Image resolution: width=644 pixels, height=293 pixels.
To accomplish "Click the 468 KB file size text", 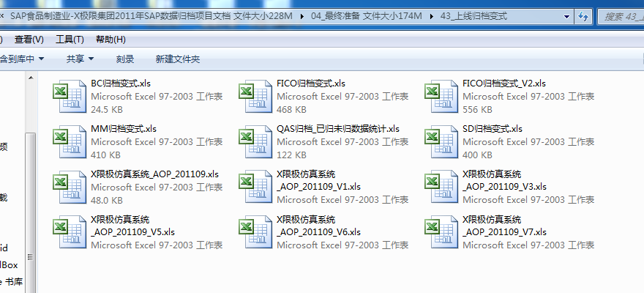I will pos(291,110).
